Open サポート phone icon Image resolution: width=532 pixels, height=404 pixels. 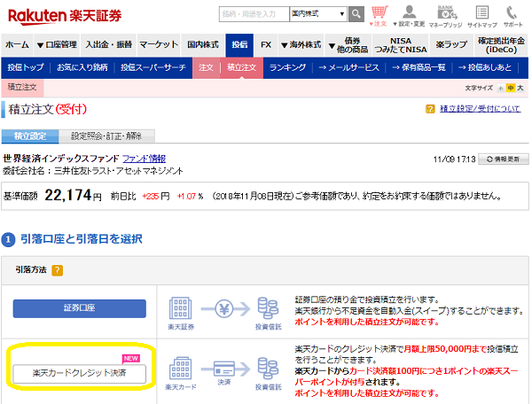(x=512, y=16)
